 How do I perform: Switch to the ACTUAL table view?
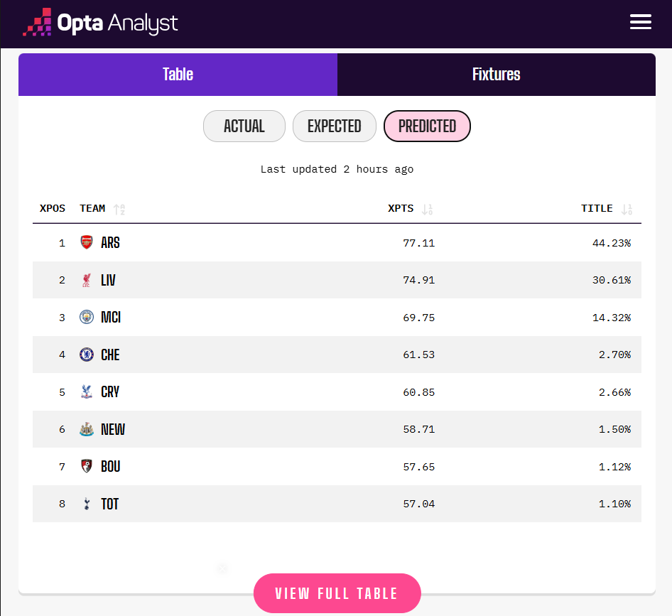tap(244, 126)
